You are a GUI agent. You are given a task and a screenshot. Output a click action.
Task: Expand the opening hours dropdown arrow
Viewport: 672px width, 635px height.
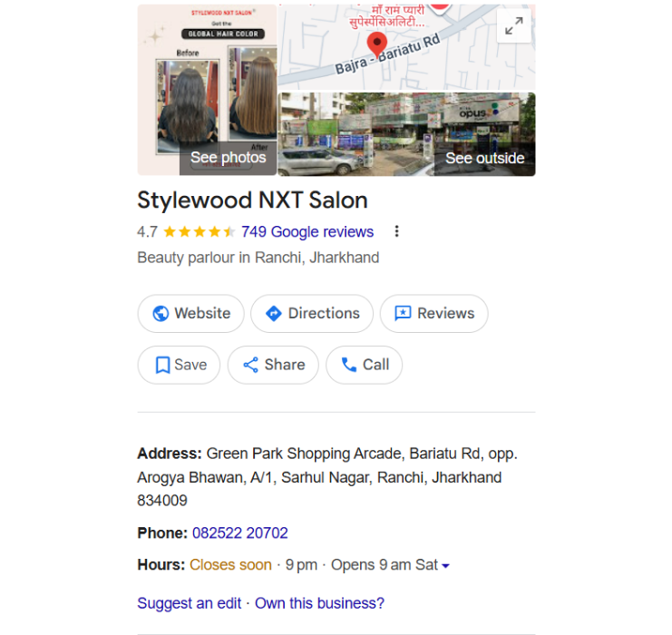pos(445,566)
